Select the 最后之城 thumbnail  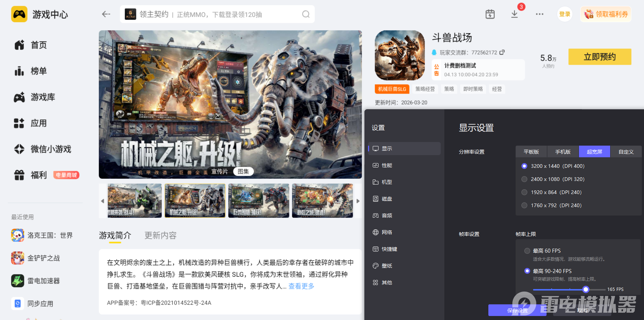[323, 201]
